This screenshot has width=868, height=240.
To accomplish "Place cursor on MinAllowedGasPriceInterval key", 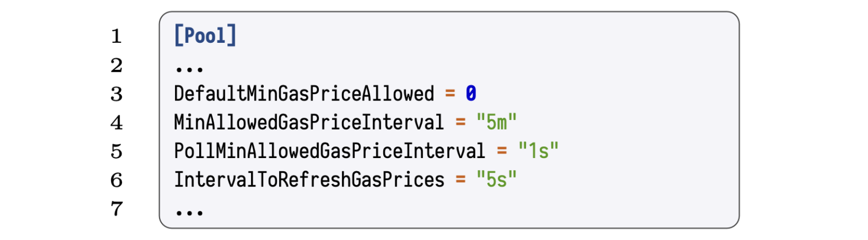I will tap(309, 123).
